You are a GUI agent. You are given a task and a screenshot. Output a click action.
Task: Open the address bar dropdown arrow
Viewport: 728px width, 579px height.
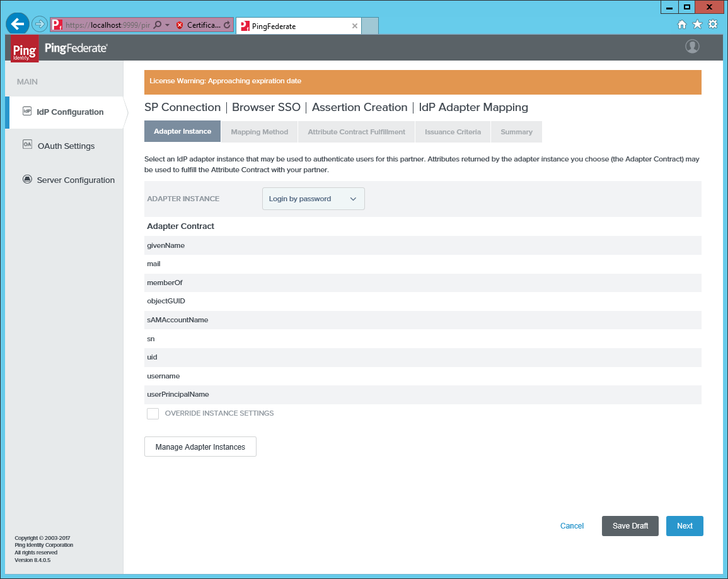coord(167,25)
